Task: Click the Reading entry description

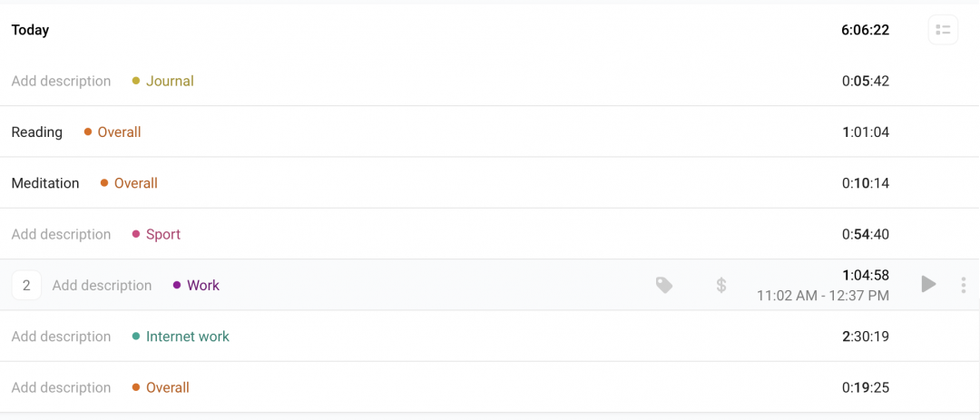Action: pos(37,132)
